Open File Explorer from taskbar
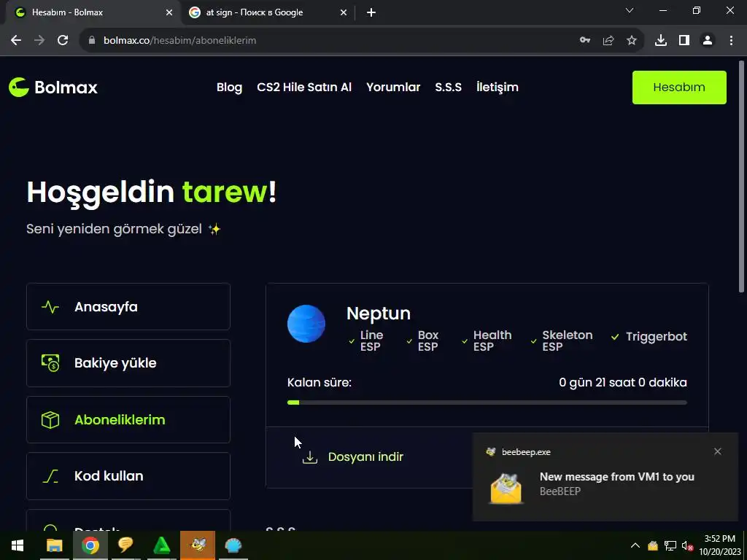 [x=54, y=545]
